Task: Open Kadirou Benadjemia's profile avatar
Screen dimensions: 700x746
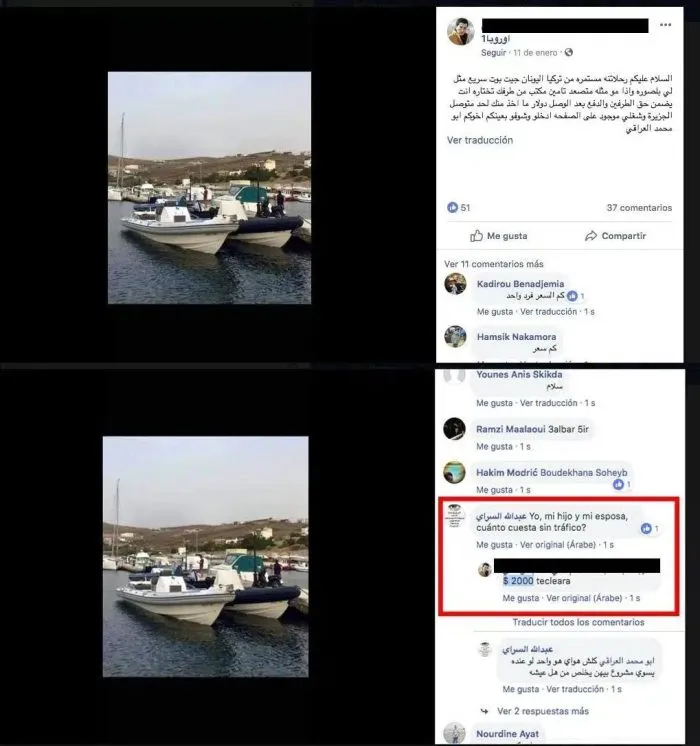Action: tap(455, 284)
